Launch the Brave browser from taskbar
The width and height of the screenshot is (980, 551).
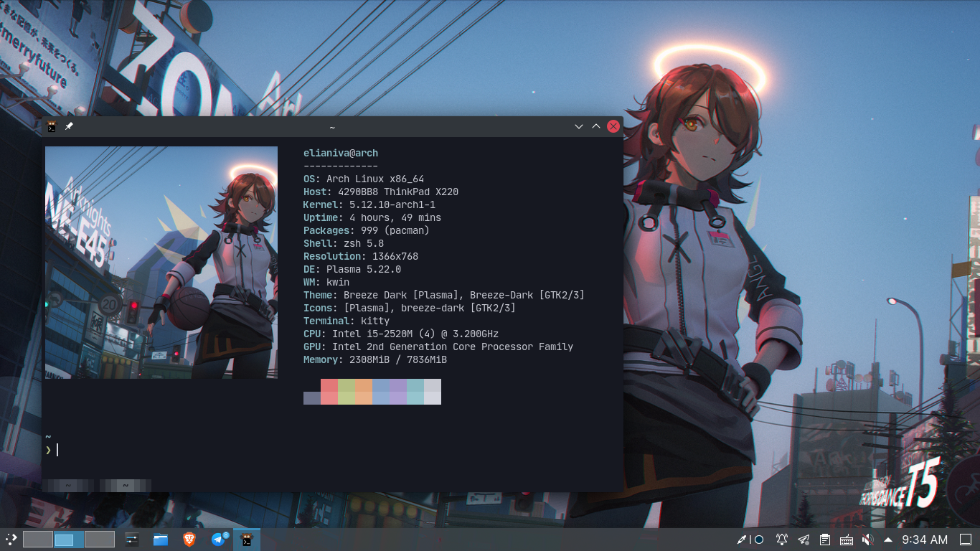[x=189, y=540]
